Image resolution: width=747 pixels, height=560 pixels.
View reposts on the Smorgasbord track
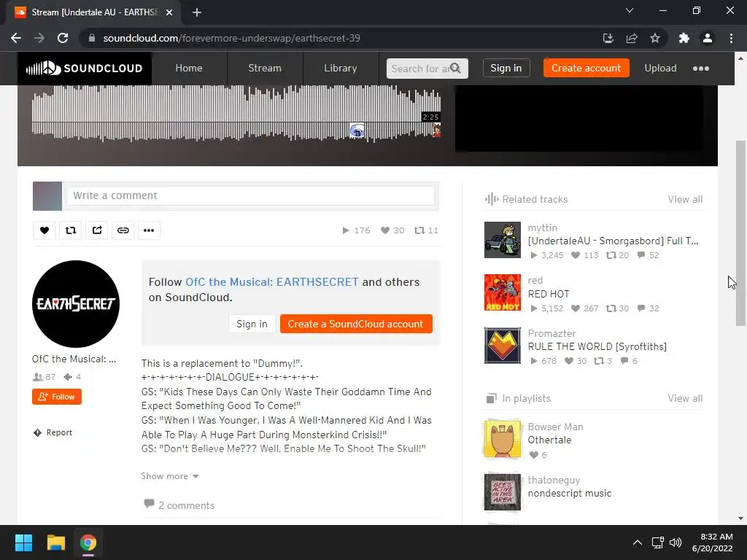click(x=617, y=255)
